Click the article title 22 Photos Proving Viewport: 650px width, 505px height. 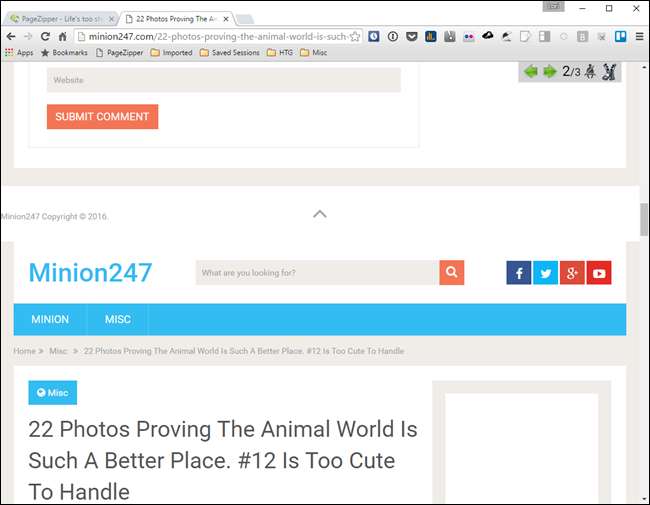pos(223,460)
